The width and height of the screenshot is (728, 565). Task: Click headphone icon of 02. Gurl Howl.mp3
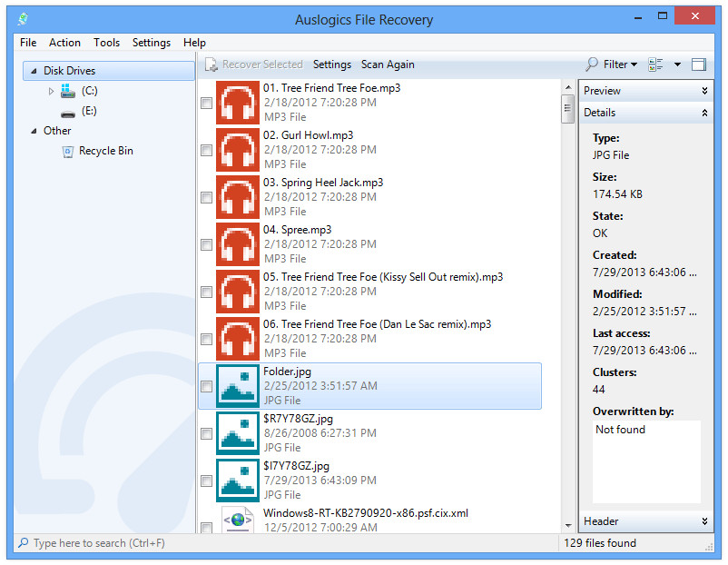point(237,150)
